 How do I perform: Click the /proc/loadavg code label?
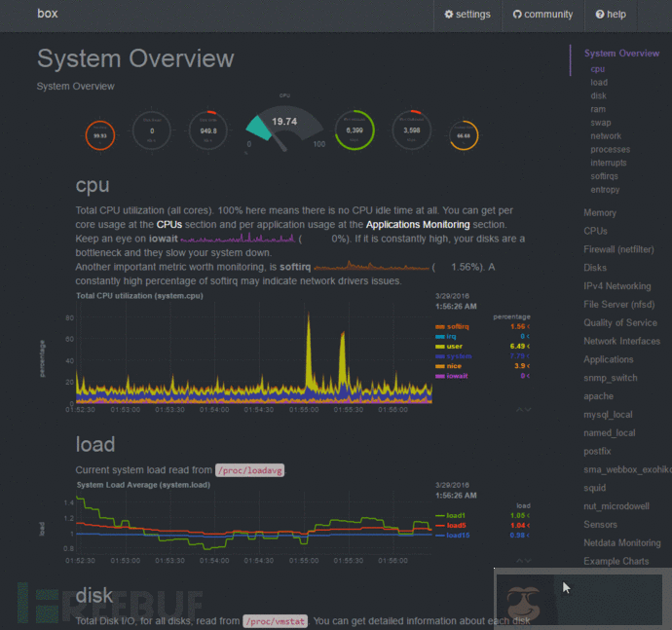pos(250,470)
